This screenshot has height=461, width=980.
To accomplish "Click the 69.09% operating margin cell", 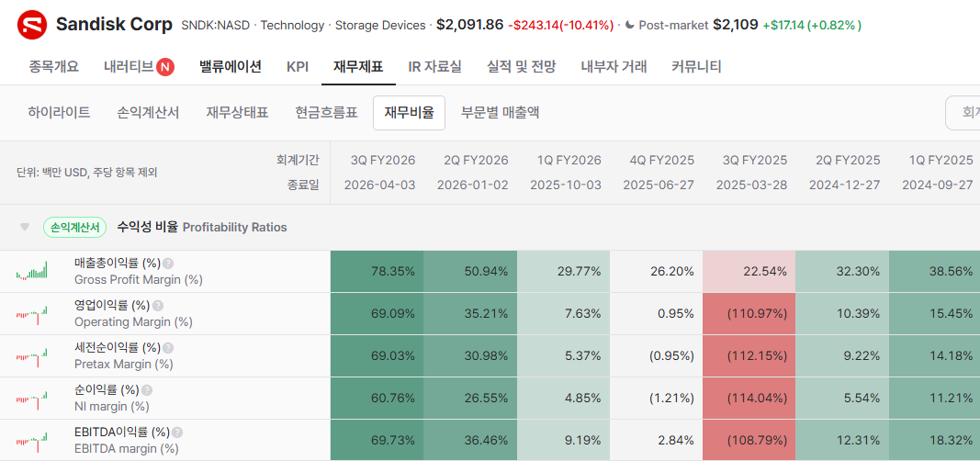I will pyautogui.click(x=377, y=313).
